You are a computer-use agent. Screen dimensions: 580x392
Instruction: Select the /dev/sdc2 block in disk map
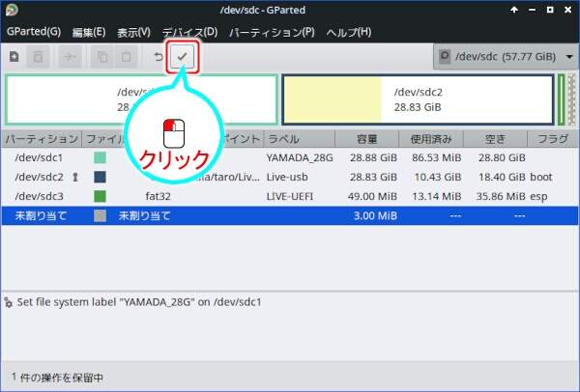point(418,99)
